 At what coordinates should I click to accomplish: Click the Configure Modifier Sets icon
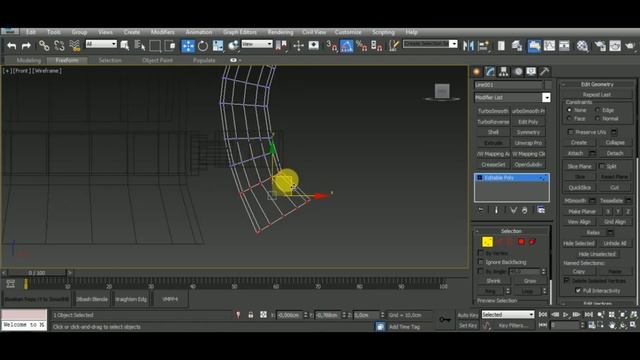click(x=541, y=210)
